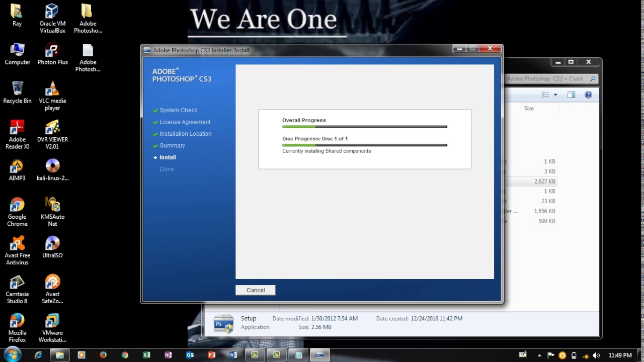Click the Setup application icon in details pane
The height and width of the screenshot is (362, 644).
(x=223, y=324)
